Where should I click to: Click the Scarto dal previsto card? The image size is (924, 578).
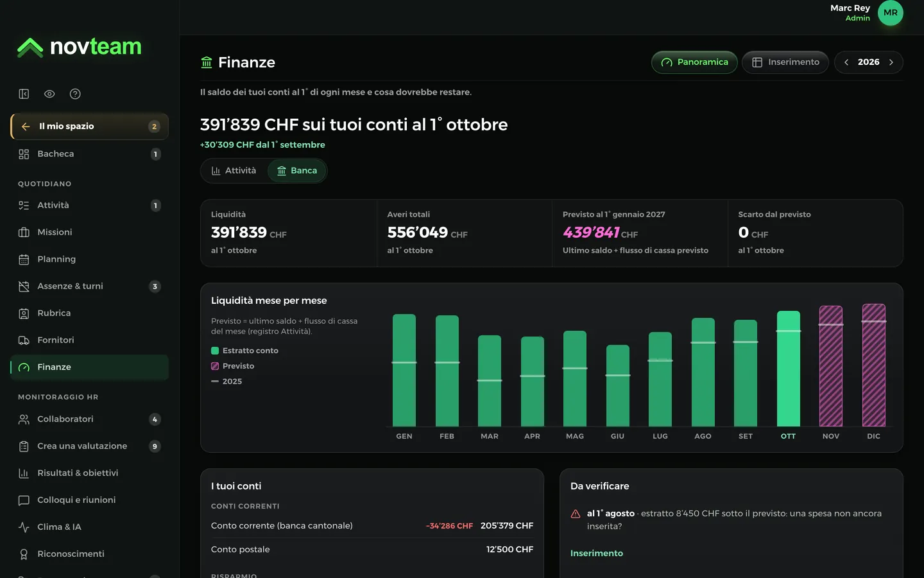click(x=816, y=233)
